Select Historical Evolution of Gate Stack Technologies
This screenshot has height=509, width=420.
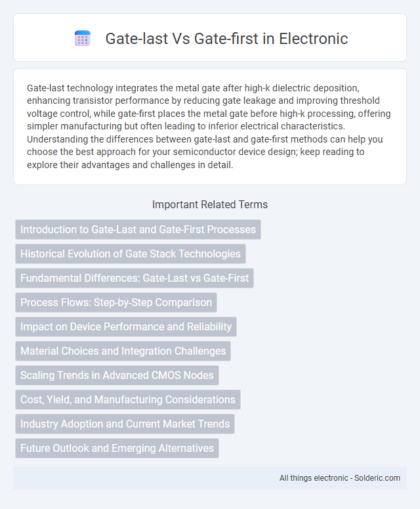[131, 254]
